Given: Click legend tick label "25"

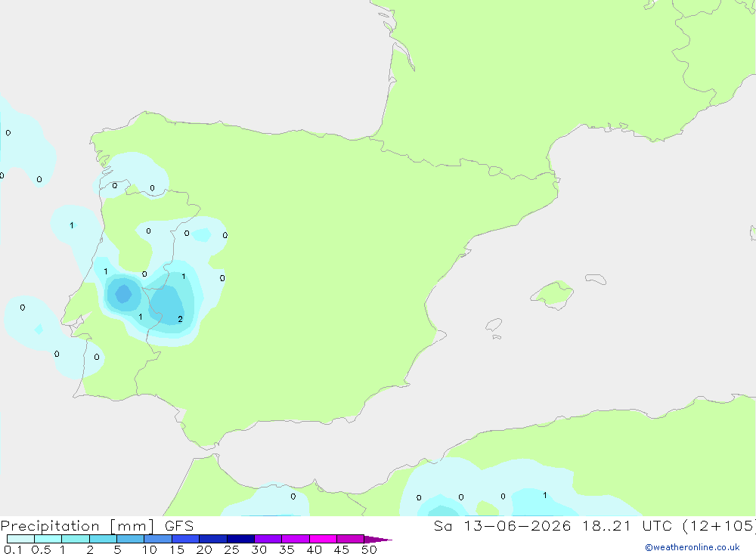Looking at the screenshot, I should [231, 549].
